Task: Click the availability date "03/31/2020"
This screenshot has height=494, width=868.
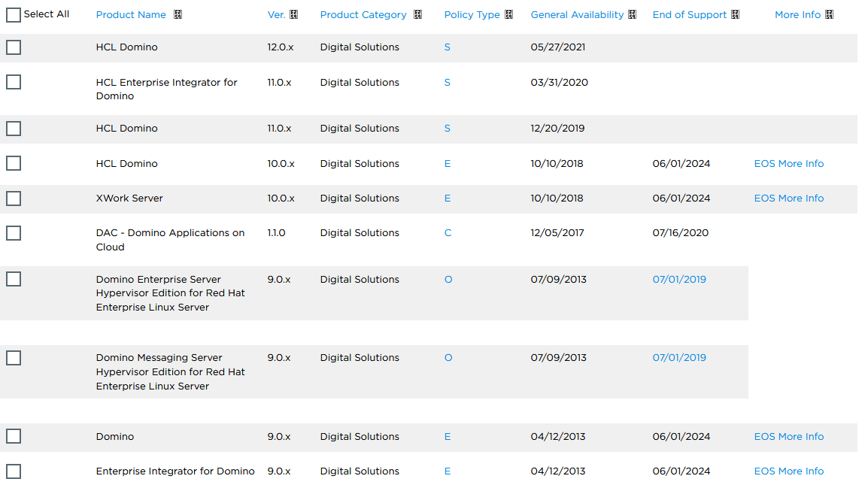Action: coord(559,83)
